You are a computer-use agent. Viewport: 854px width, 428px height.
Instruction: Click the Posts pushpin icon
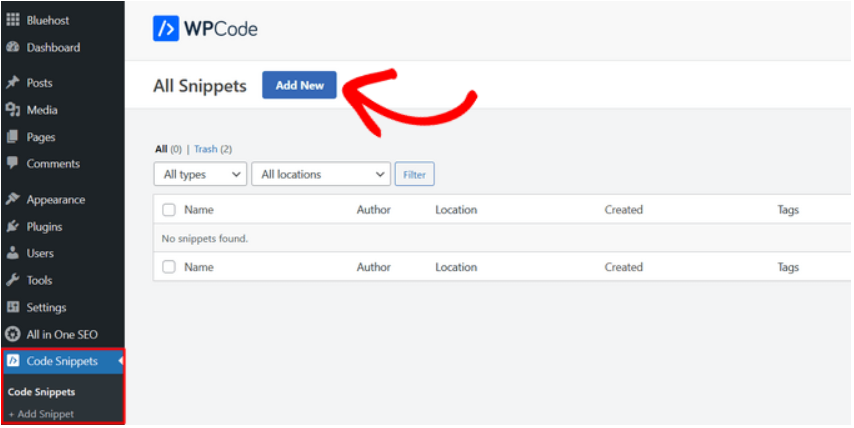pyautogui.click(x=13, y=82)
